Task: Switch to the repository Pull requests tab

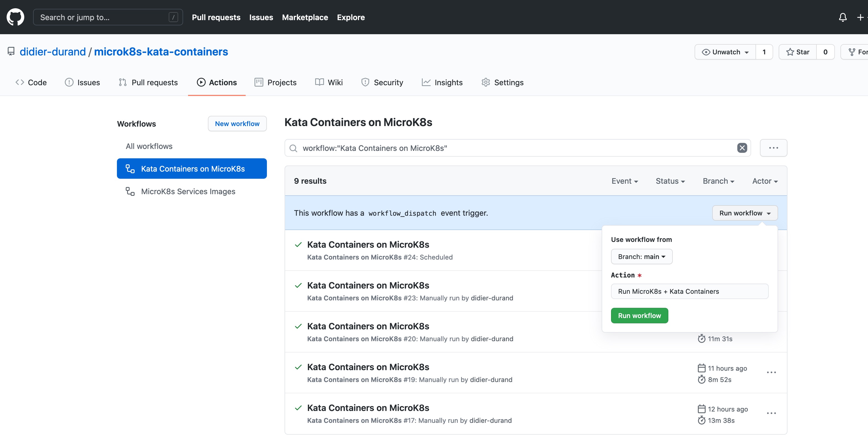Action: [x=148, y=83]
